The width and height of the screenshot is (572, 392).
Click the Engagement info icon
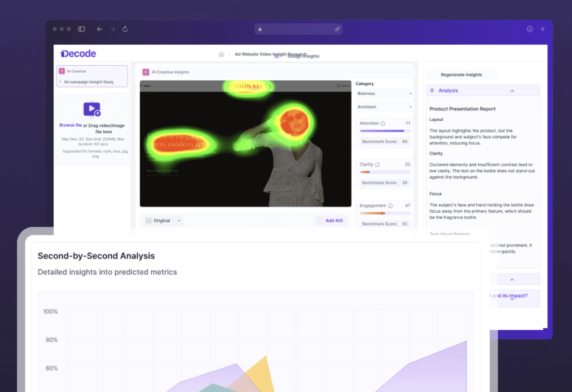(x=391, y=206)
